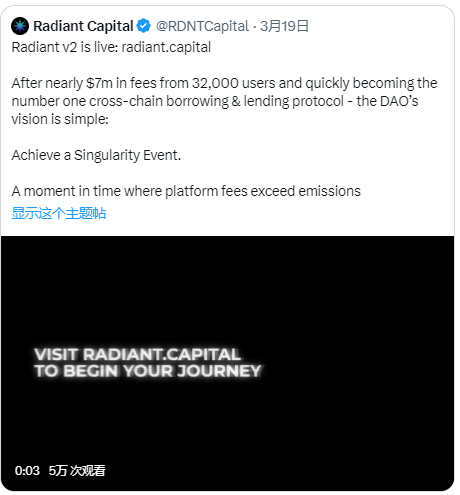Click the TO BEGIN YOUR JOURNEY caption
The height and width of the screenshot is (495, 460).
pyautogui.click(x=148, y=371)
